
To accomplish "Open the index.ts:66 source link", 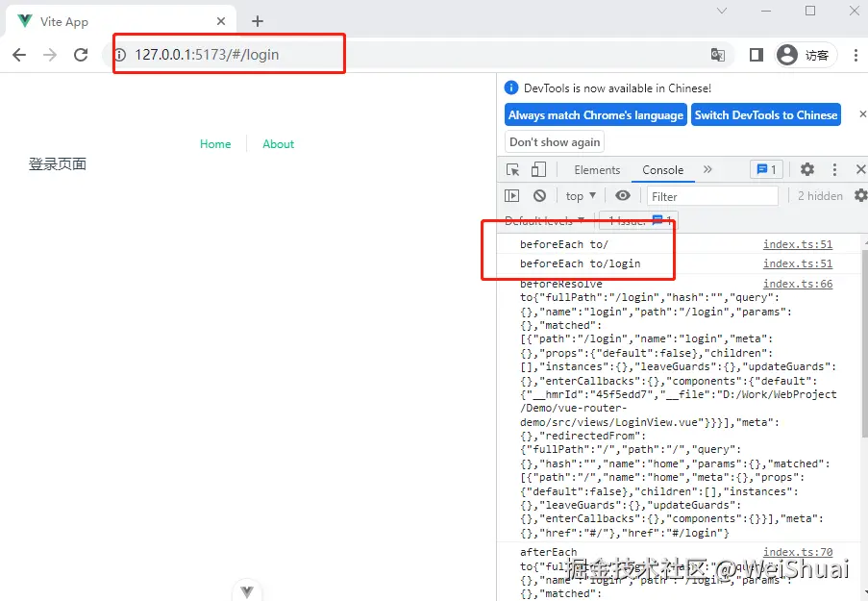I will pyautogui.click(x=798, y=284).
